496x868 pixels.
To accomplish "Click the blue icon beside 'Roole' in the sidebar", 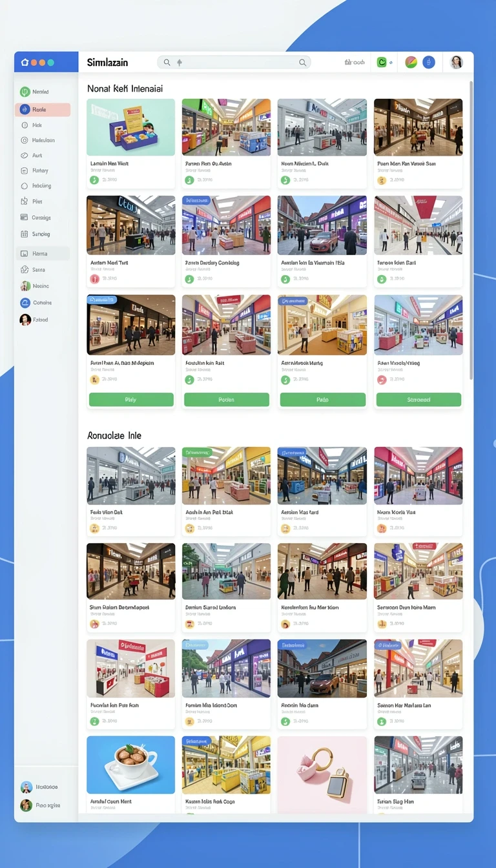I will 25,110.
